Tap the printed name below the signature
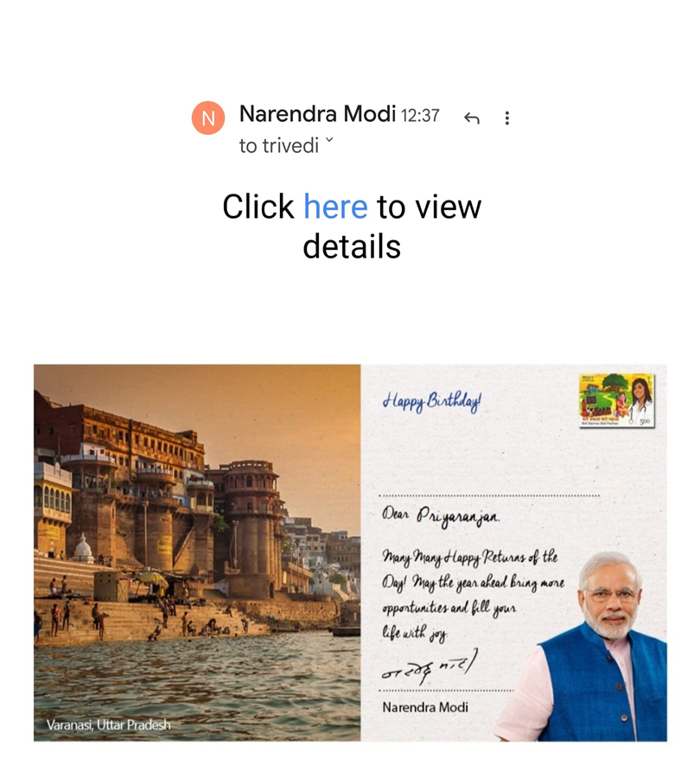 425,707
